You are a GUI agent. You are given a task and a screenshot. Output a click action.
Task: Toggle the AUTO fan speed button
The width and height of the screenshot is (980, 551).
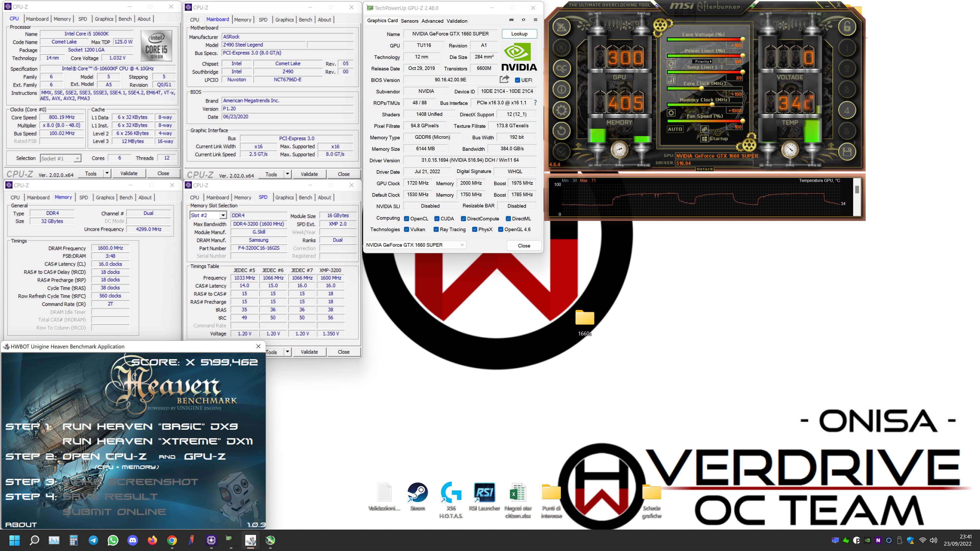(675, 129)
